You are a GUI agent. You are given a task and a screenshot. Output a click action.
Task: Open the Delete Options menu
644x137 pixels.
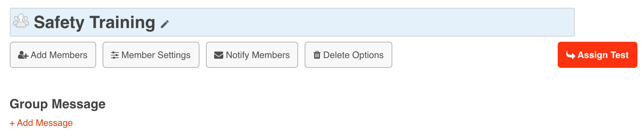348,55
